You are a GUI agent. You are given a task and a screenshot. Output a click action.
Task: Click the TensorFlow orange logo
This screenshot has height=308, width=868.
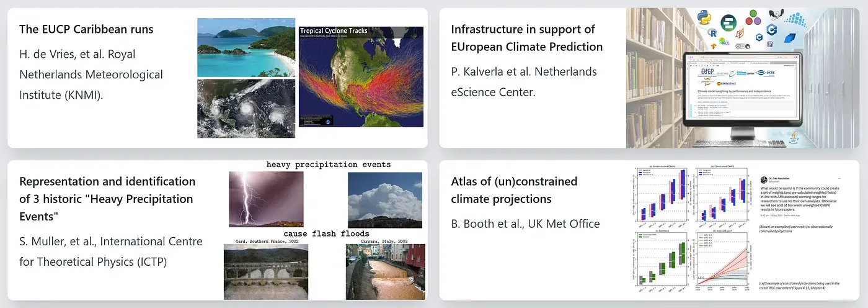pos(714,45)
